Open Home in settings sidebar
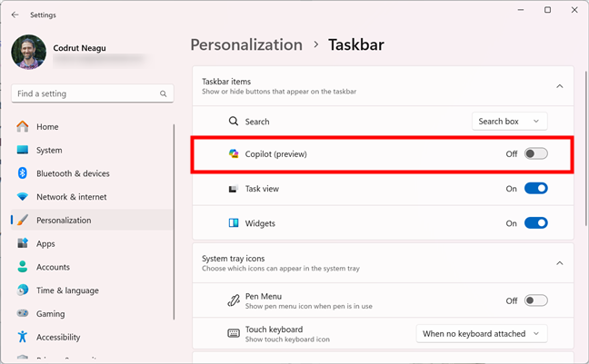 click(x=92, y=126)
